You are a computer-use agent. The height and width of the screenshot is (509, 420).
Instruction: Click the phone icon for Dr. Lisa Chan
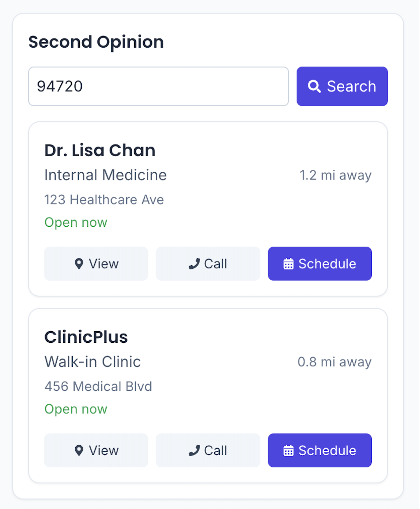tap(194, 264)
